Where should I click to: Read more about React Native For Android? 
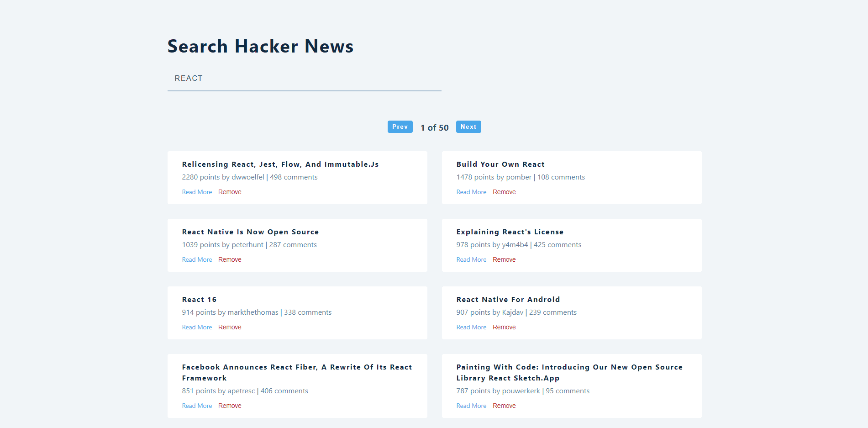point(471,328)
